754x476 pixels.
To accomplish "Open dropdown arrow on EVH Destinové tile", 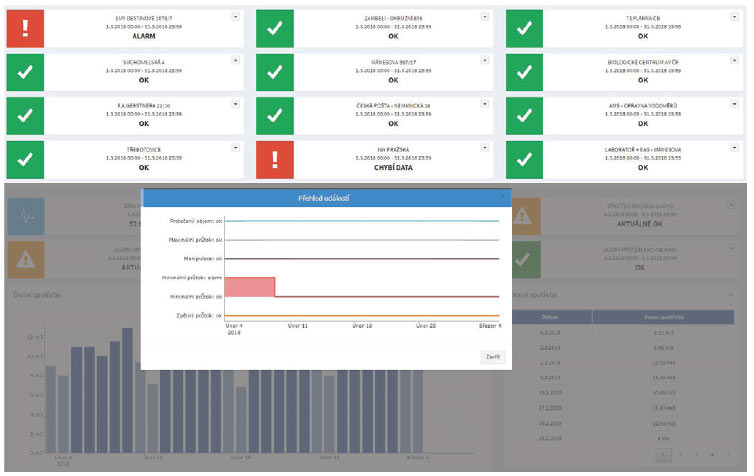I will [x=235, y=17].
